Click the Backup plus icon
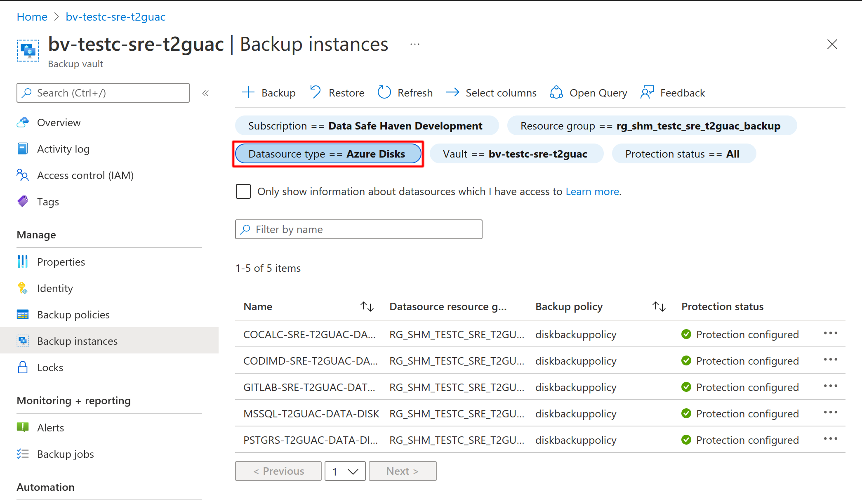862x504 pixels. click(248, 92)
